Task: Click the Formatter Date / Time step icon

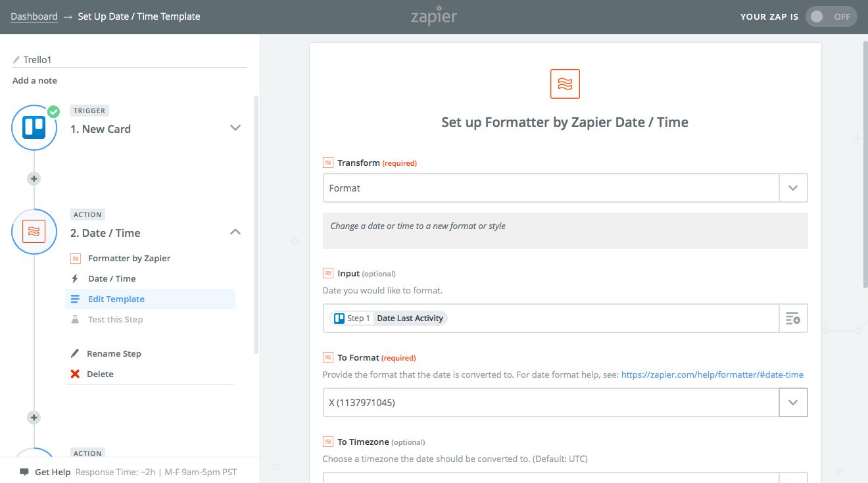Action: [x=34, y=231]
